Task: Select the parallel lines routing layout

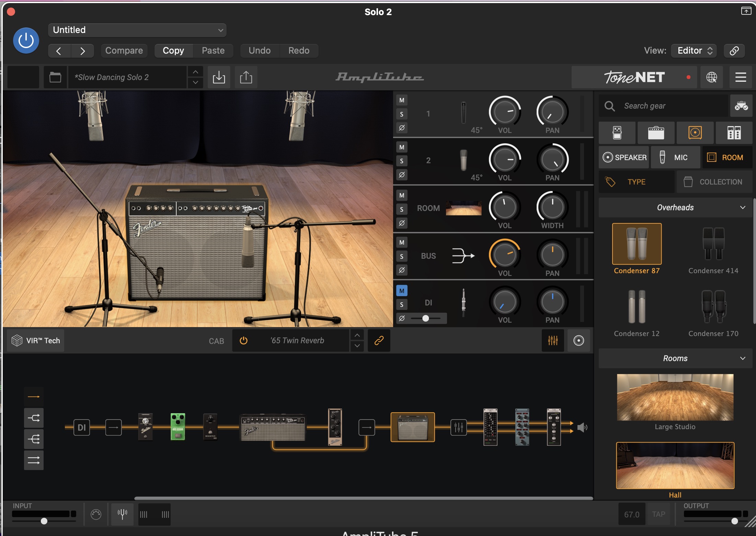Action: 34,460
